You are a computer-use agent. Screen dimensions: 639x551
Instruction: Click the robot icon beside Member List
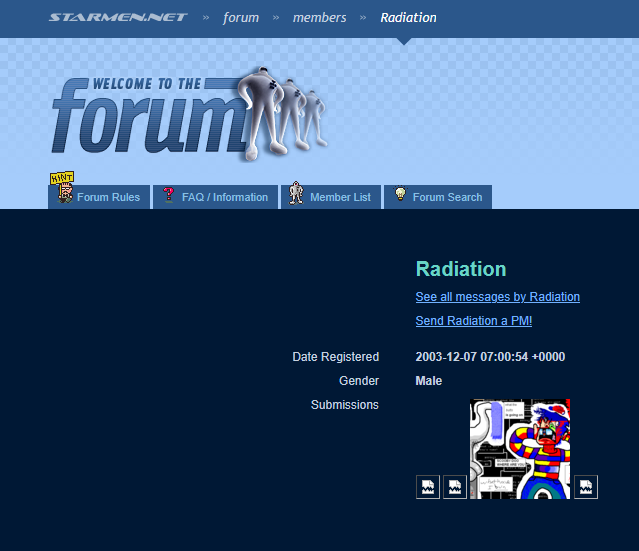296,195
